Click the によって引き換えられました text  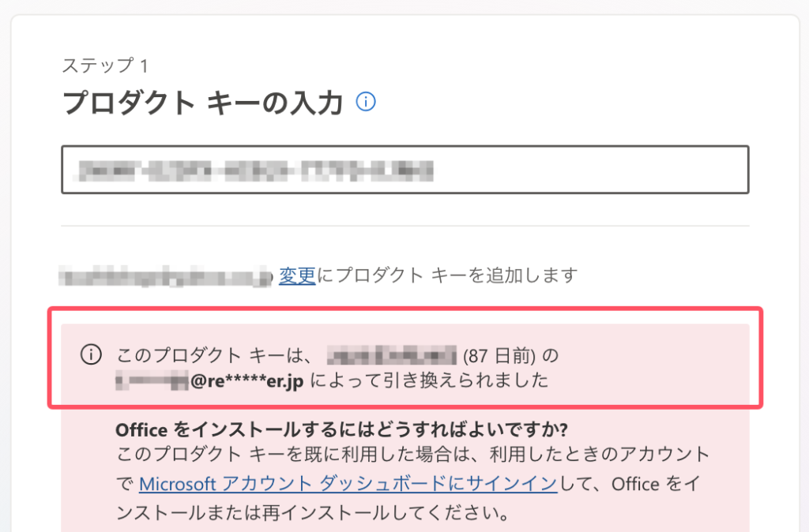430,381
